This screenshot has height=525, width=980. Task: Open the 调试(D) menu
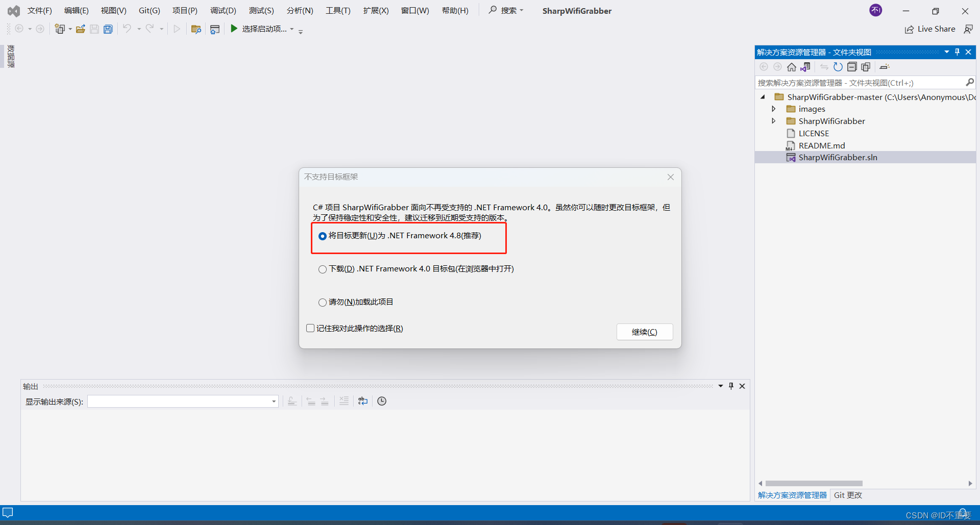(x=223, y=10)
